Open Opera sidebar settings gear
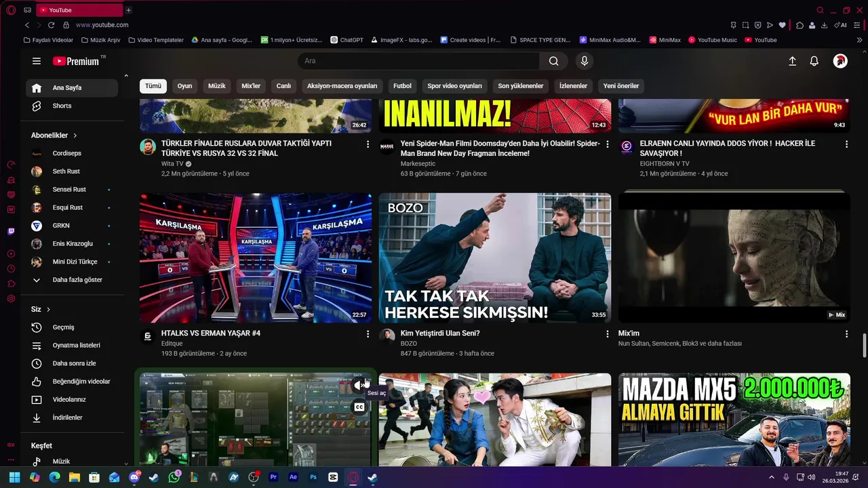The width and height of the screenshot is (868, 488). pyautogui.click(x=11, y=298)
